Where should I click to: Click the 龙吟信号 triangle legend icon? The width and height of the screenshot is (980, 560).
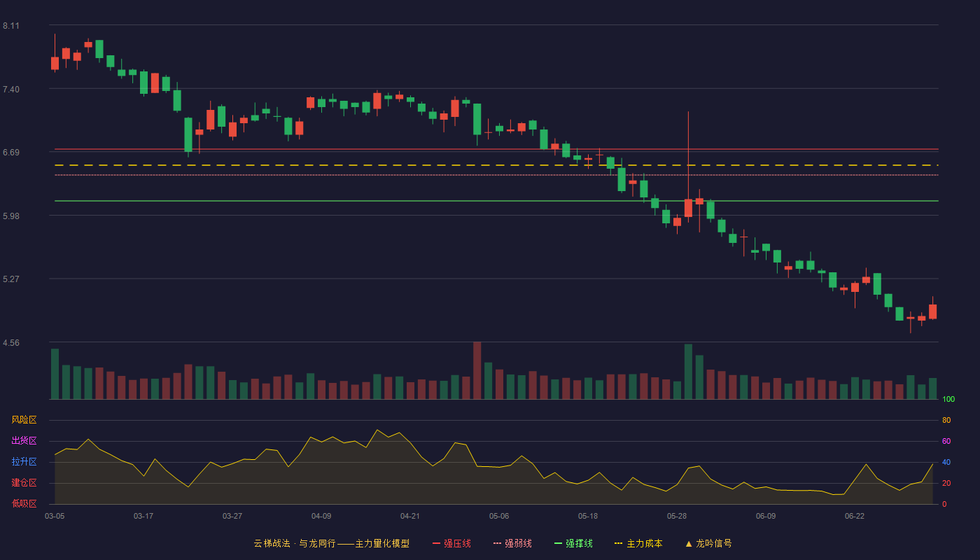(689, 543)
